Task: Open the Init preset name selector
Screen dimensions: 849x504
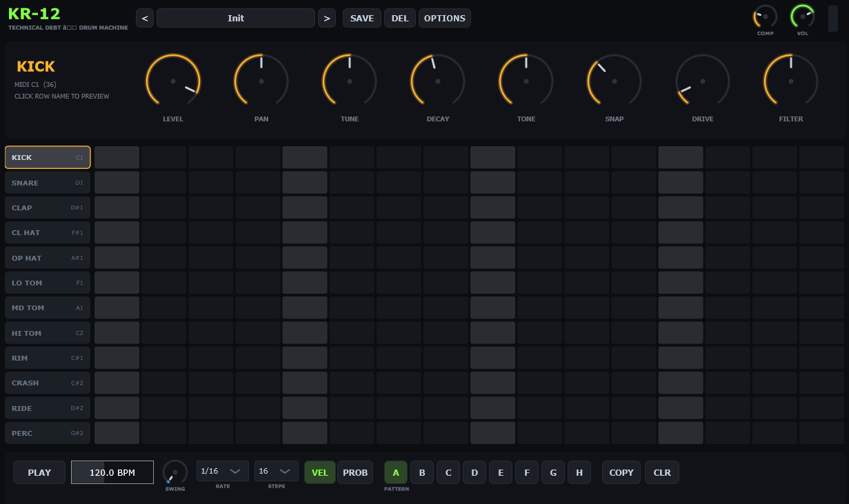Action: 236,18
